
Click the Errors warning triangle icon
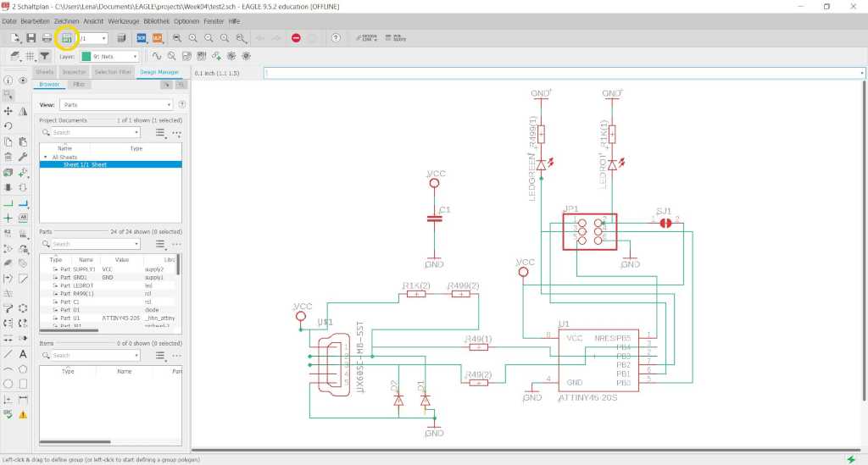click(23, 414)
